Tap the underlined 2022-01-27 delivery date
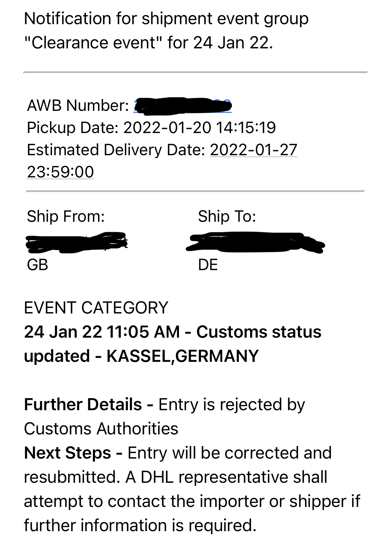The image size is (392, 552). pyautogui.click(x=253, y=150)
